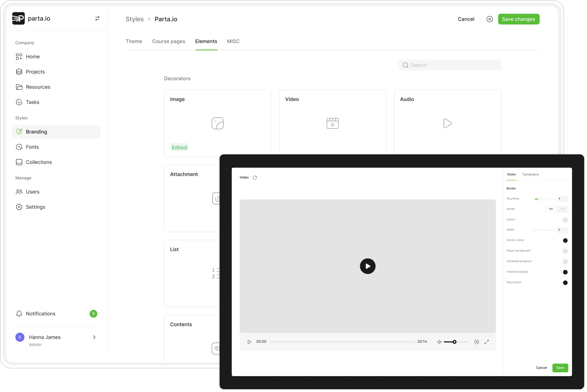Switch to the Course pages tab
This screenshot has height=392, width=587.
[x=169, y=41]
